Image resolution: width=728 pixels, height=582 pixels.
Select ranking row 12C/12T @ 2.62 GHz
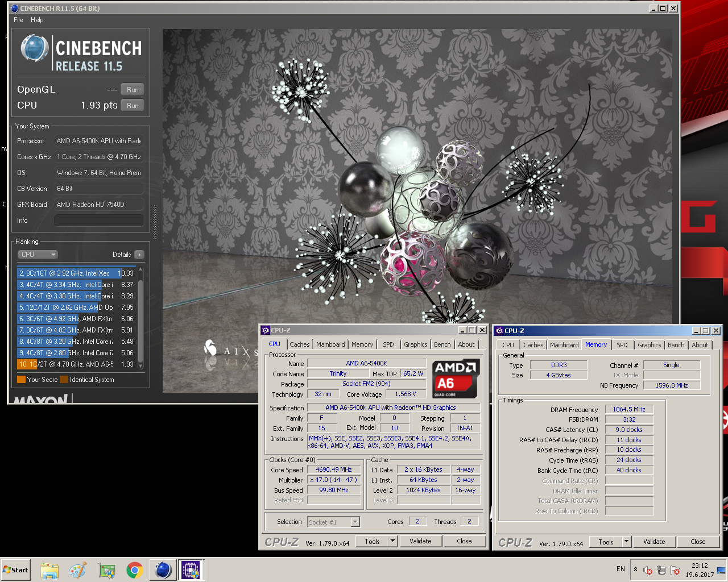pos(76,307)
